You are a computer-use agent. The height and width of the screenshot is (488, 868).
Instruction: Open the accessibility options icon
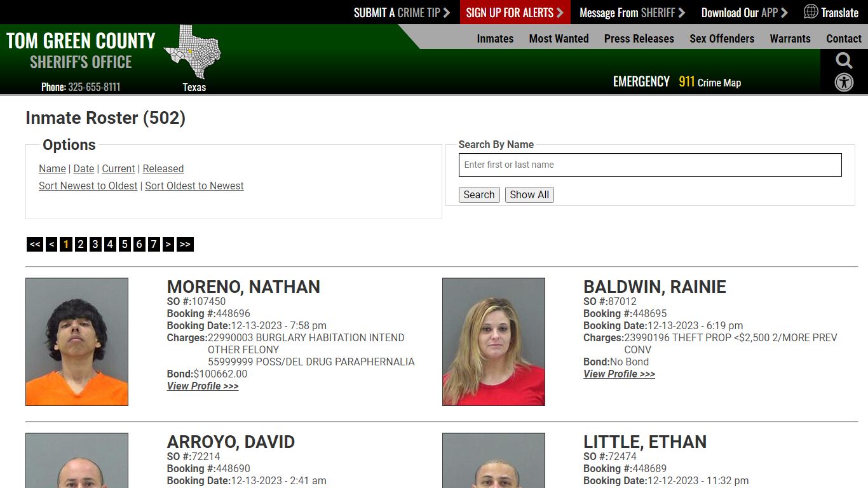click(x=844, y=82)
